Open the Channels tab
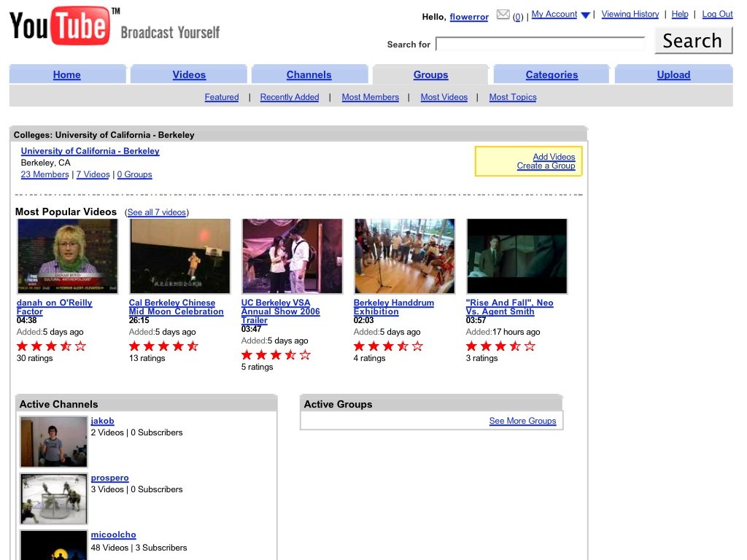The height and width of the screenshot is (560, 747). point(309,74)
